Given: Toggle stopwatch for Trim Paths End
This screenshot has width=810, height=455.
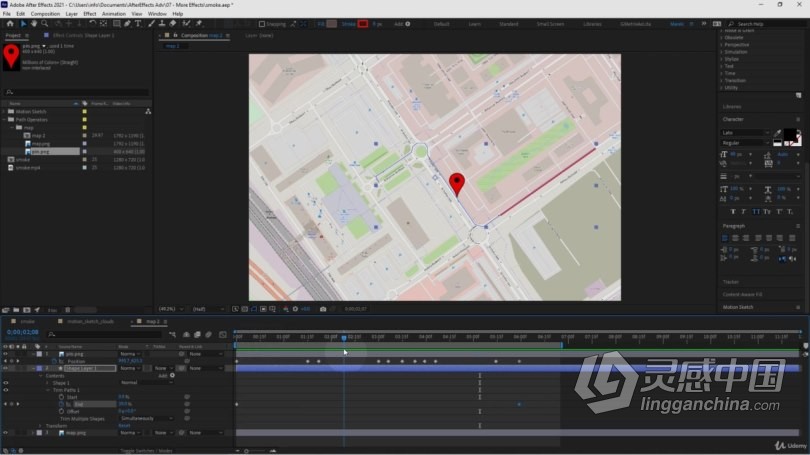Looking at the screenshot, I should pyautogui.click(x=61, y=404).
